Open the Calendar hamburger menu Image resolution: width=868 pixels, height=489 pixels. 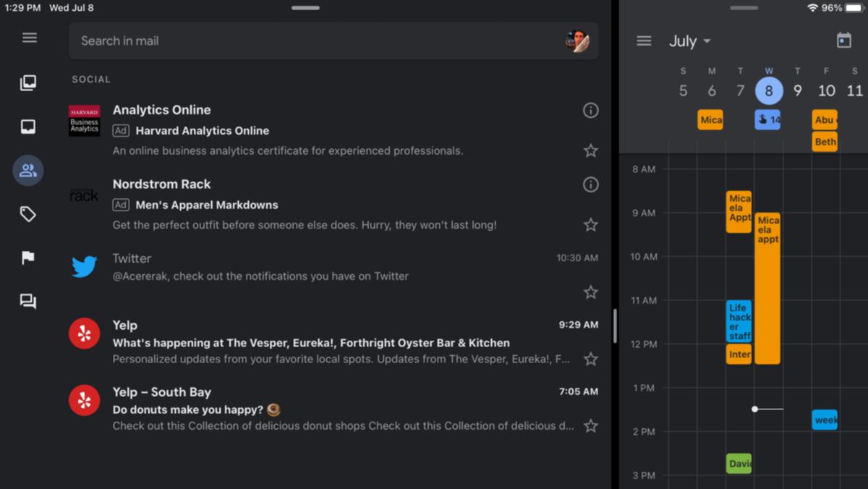(644, 41)
